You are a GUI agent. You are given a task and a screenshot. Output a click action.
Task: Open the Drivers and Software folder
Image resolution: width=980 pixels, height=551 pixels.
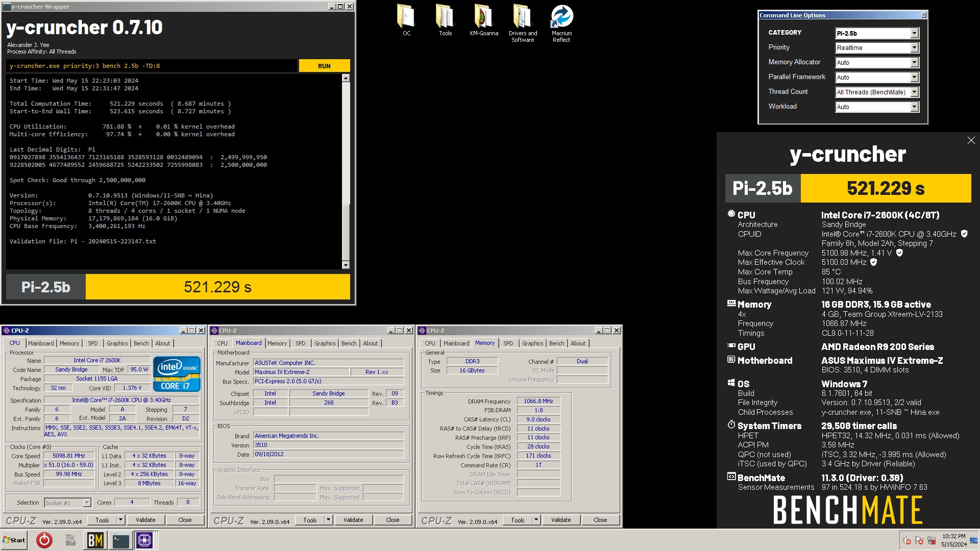(523, 23)
